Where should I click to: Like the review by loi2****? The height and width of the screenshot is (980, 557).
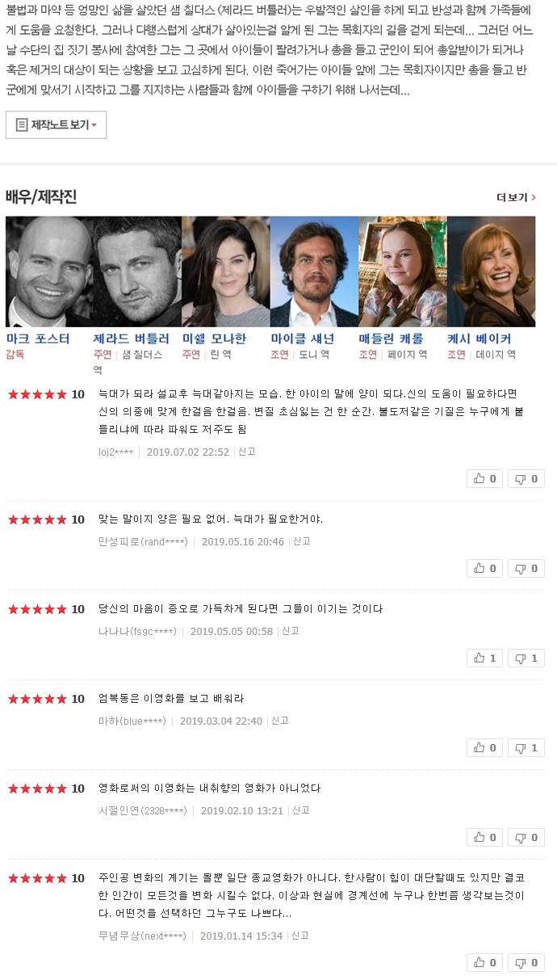[x=484, y=479]
